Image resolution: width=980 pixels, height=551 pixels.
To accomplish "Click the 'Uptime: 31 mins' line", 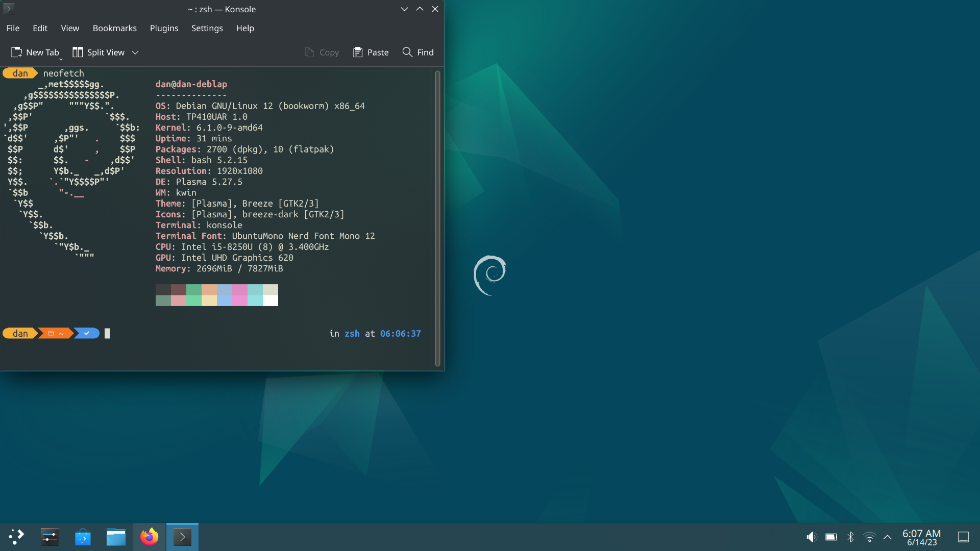I will pyautogui.click(x=194, y=138).
